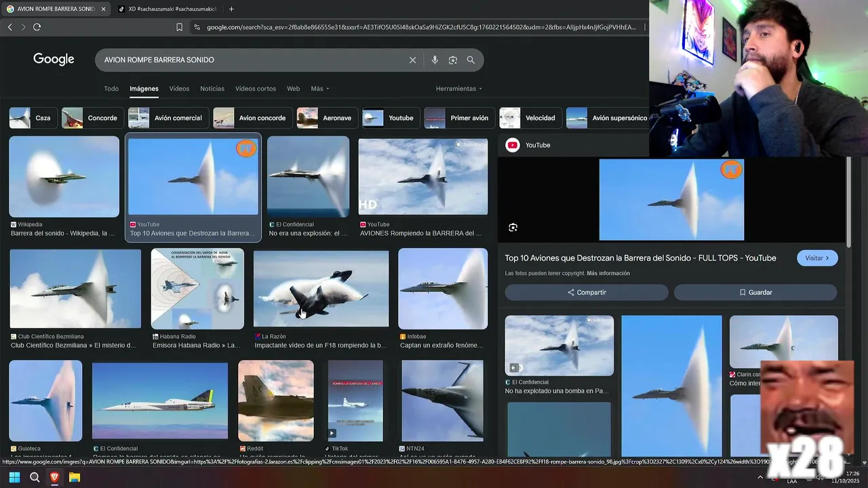Click the browser forward arrow
Image resolution: width=868 pixels, height=488 pixels.
[23, 27]
